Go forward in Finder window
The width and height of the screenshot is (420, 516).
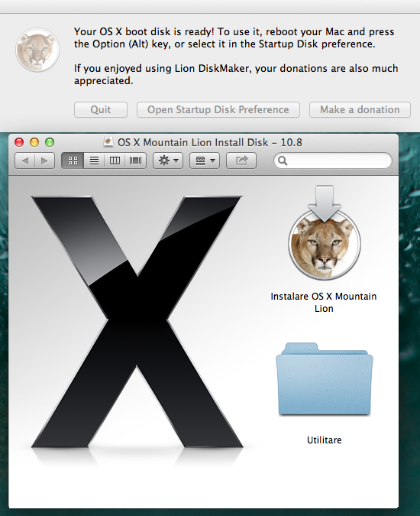click(45, 161)
